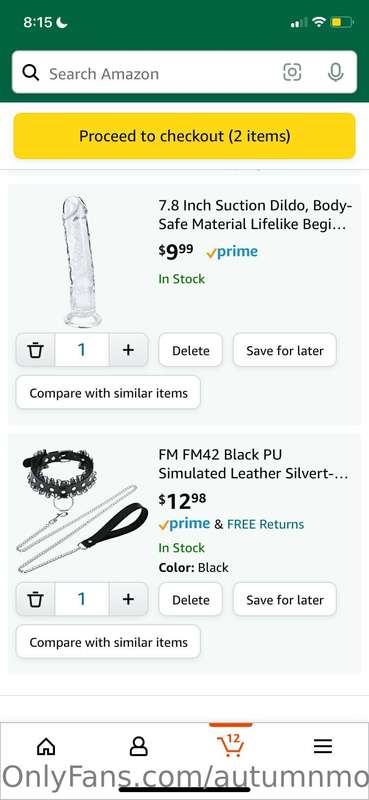Save the first item for later
Screen dimensions: 369x800
pos(285,350)
